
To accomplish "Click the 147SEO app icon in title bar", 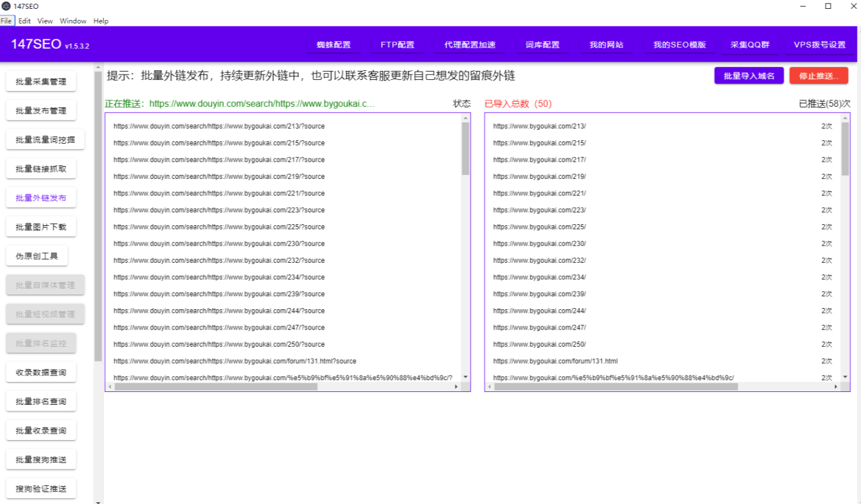I will (6, 6).
